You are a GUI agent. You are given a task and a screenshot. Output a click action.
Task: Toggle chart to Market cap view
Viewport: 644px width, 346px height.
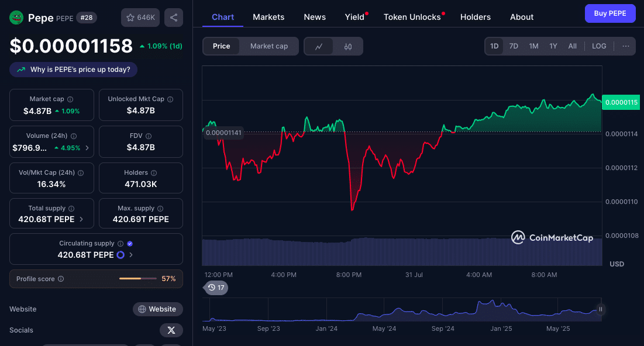click(269, 46)
